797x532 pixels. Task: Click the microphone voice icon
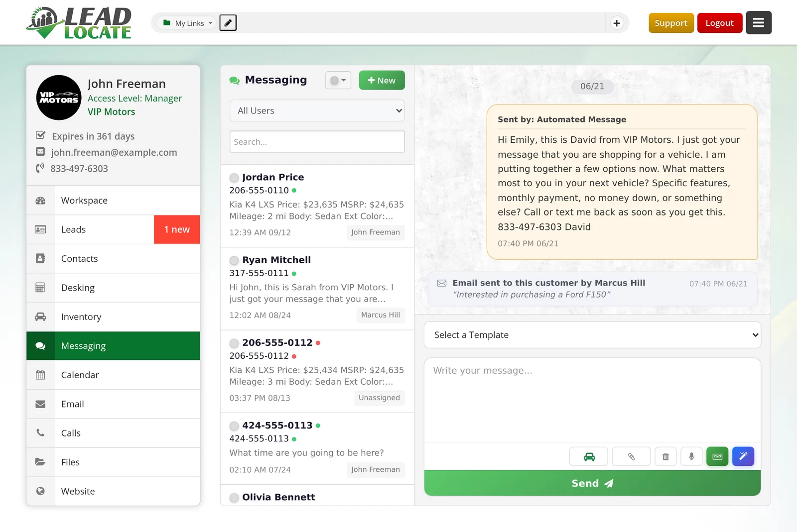click(691, 456)
